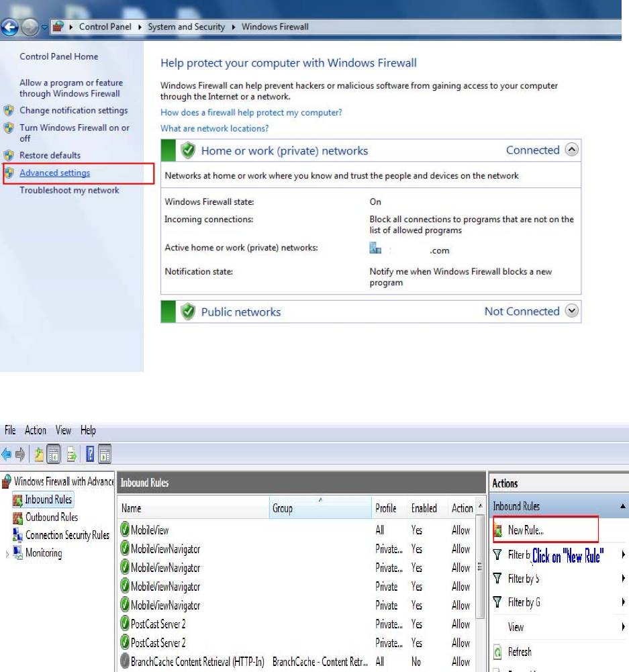
Task: Open the Filter by Group submenu arrow
Action: coord(623,602)
